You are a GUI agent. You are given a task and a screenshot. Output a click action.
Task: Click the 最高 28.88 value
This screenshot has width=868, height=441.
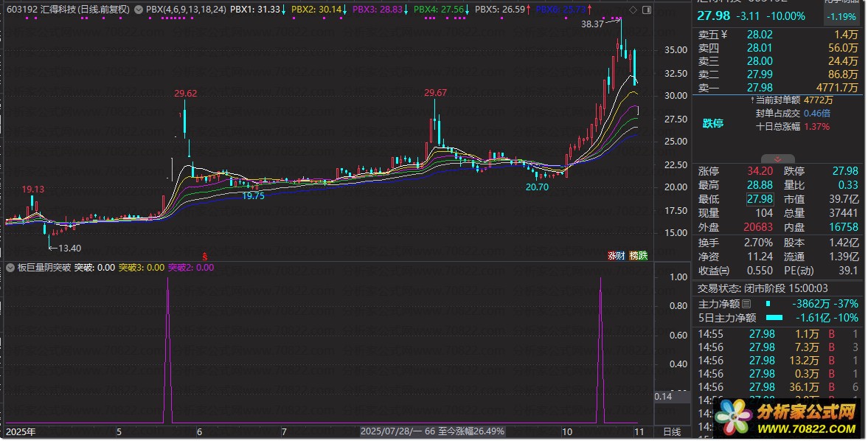tap(760, 185)
